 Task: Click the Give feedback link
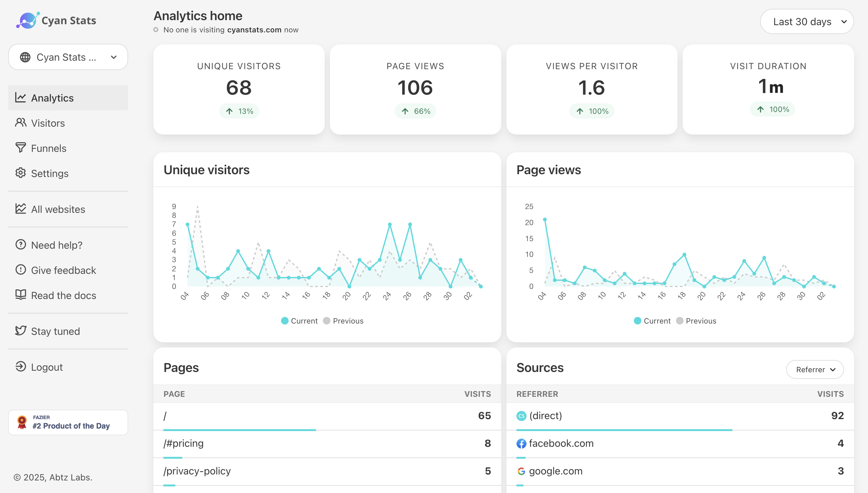63,270
